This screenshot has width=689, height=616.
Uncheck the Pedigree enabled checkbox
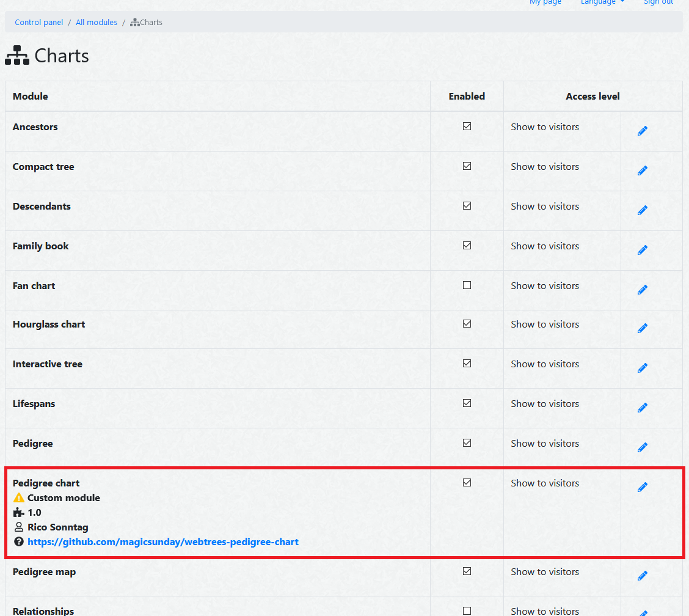pyautogui.click(x=467, y=443)
